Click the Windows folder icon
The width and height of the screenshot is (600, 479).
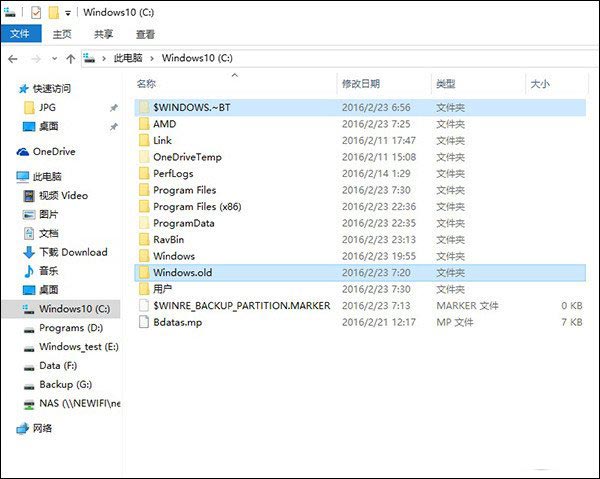click(144, 256)
